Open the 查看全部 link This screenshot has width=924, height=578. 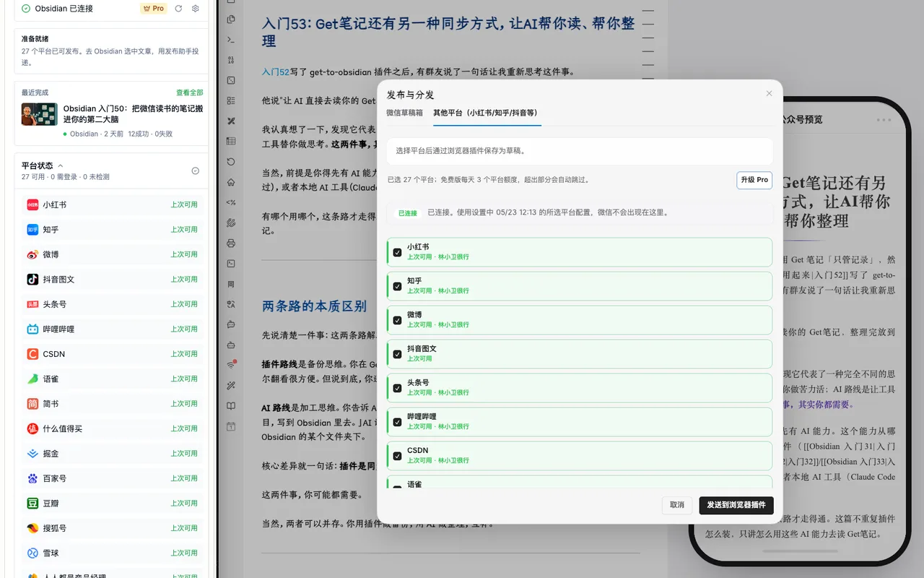click(x=190, y=92)
